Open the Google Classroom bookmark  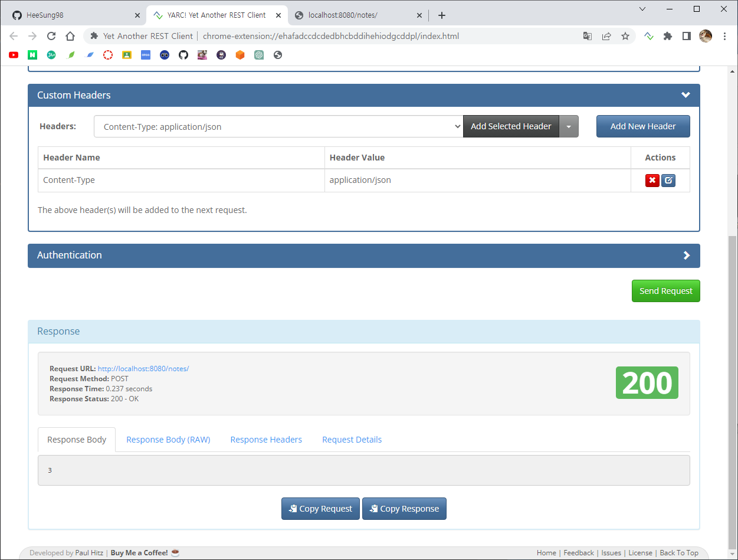[127, 55]
